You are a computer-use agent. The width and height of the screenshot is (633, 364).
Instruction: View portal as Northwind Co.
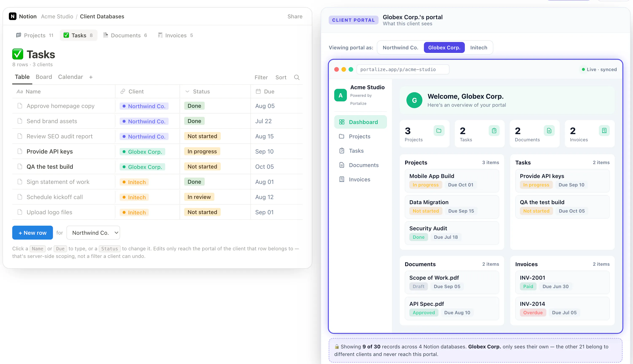[400, 47]
